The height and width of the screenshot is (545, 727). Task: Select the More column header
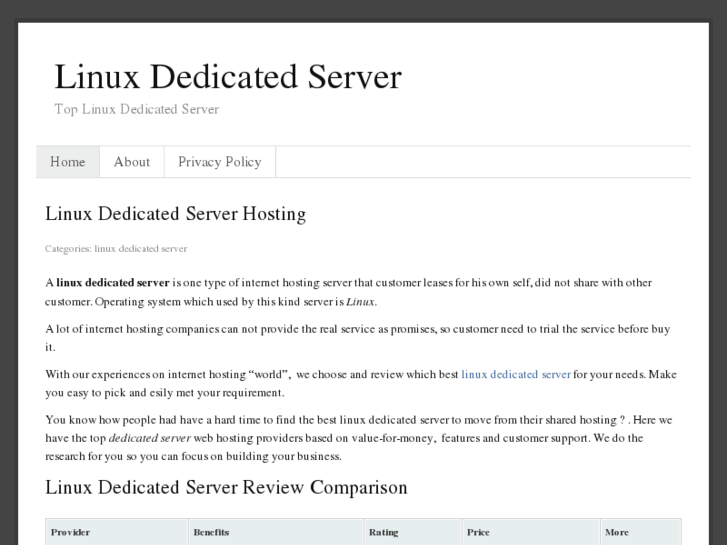click(x=641, y=532)
